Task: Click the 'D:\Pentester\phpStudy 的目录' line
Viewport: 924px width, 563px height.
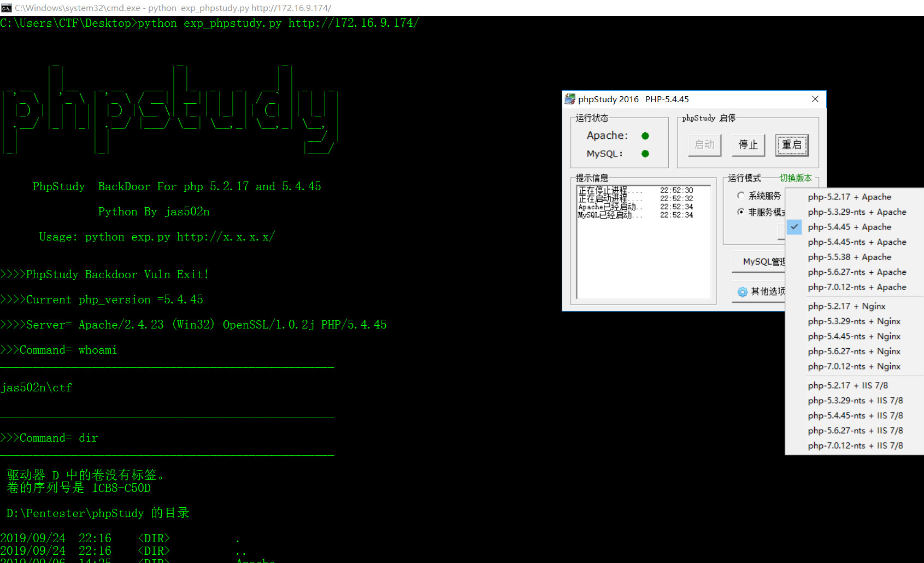Action: (x=98, y=513)
